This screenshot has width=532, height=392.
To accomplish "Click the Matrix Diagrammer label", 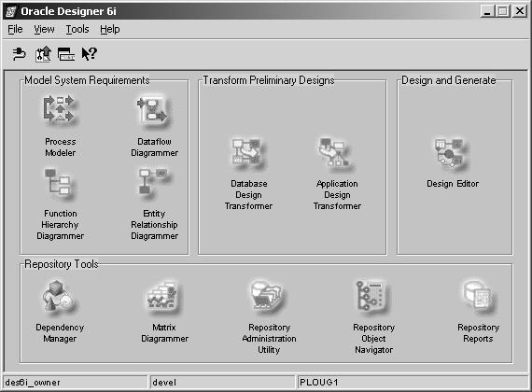I will coord(164,332).
